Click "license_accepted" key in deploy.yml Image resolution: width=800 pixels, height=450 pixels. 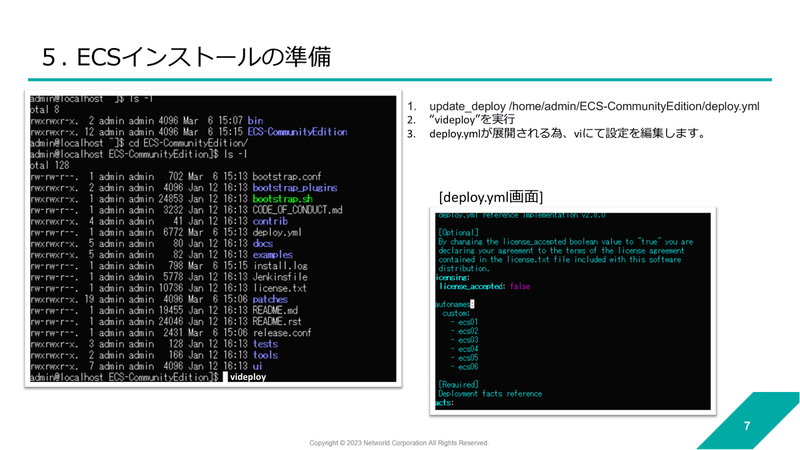point(470,287)
